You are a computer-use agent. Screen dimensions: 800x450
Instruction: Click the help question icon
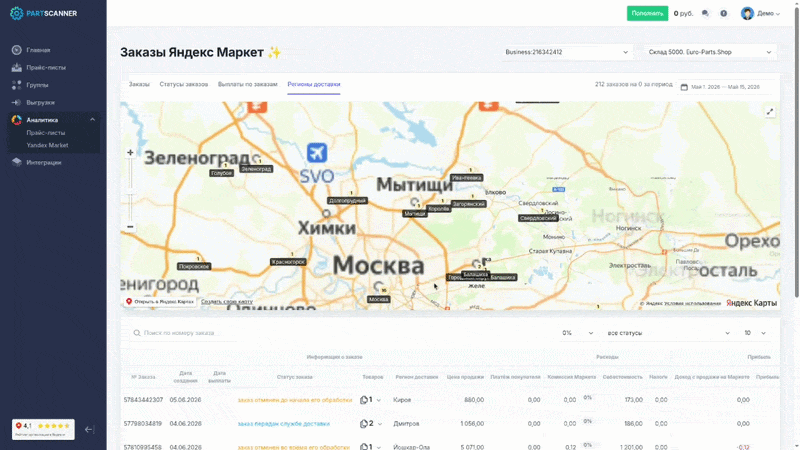[x=723, y=13]
